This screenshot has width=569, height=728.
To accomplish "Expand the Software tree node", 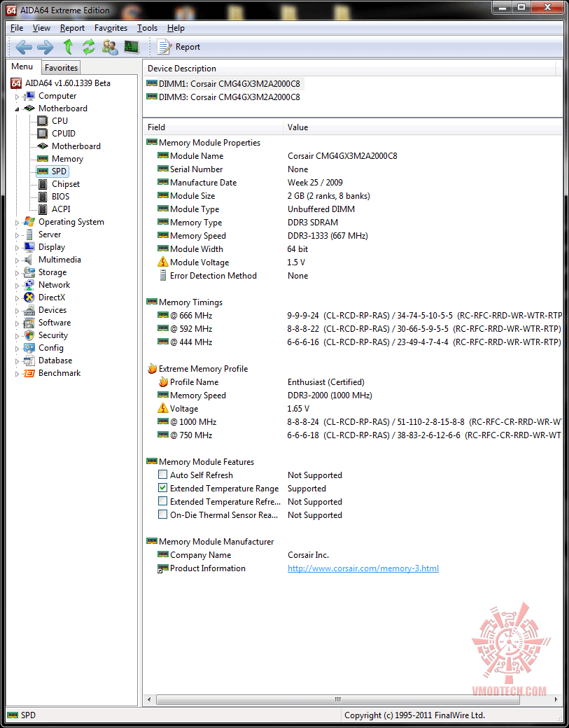I will coord(17,323).
